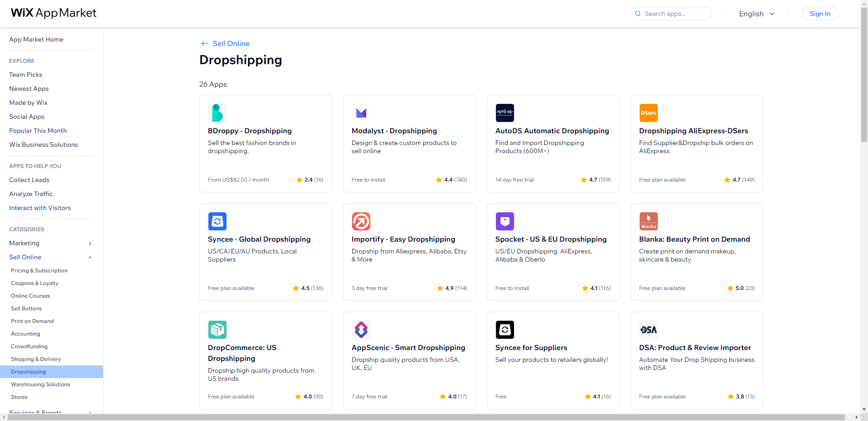Open Pricing & Subscription subcategory
868x421 pixels.
(39, 271)
